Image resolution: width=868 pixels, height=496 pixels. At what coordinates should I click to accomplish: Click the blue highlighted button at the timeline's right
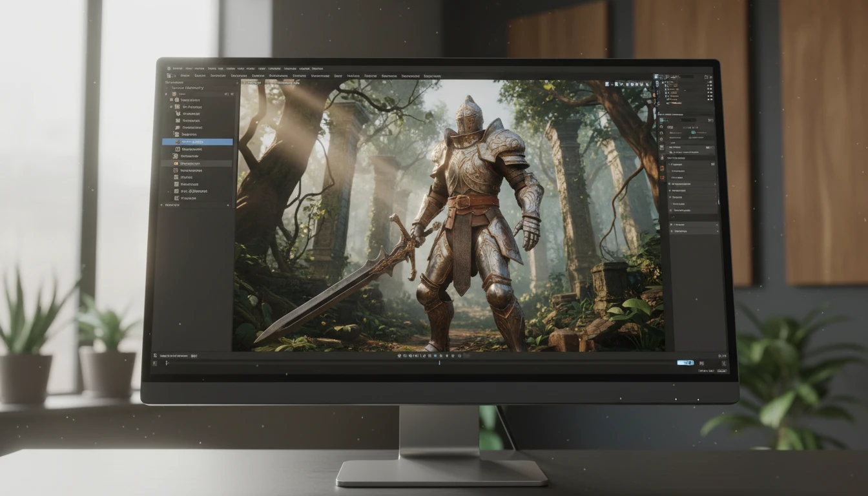point(685,363)
